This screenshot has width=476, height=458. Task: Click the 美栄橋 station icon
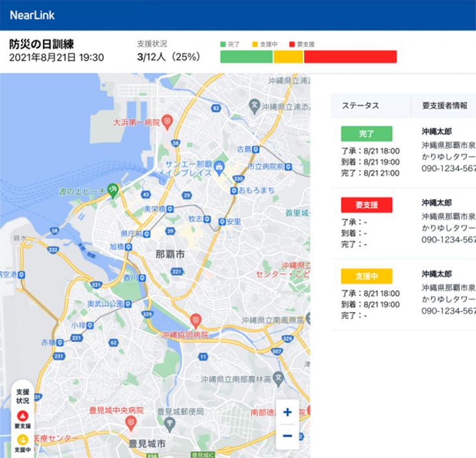click(171, 209)
